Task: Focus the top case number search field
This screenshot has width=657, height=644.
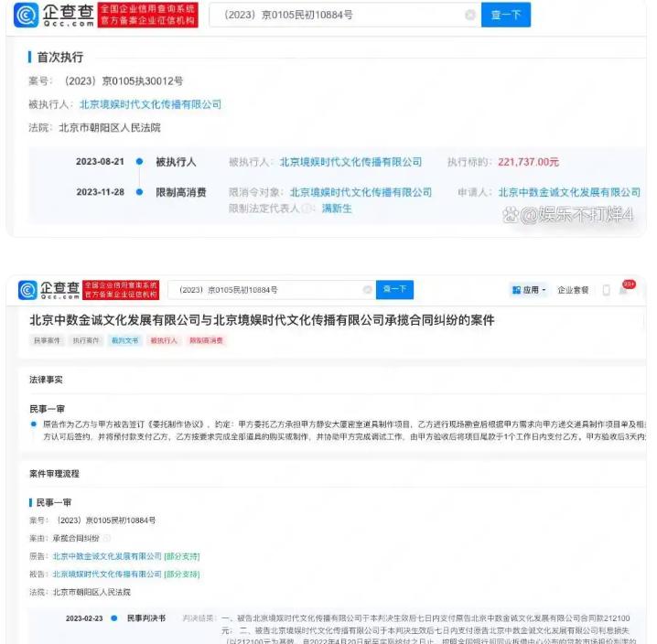Action: coord(345,15)
